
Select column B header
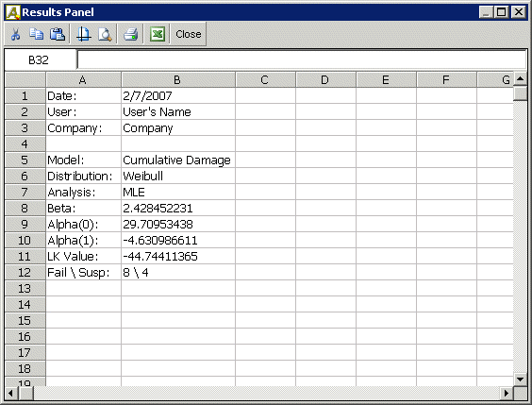tap(177, 80)
